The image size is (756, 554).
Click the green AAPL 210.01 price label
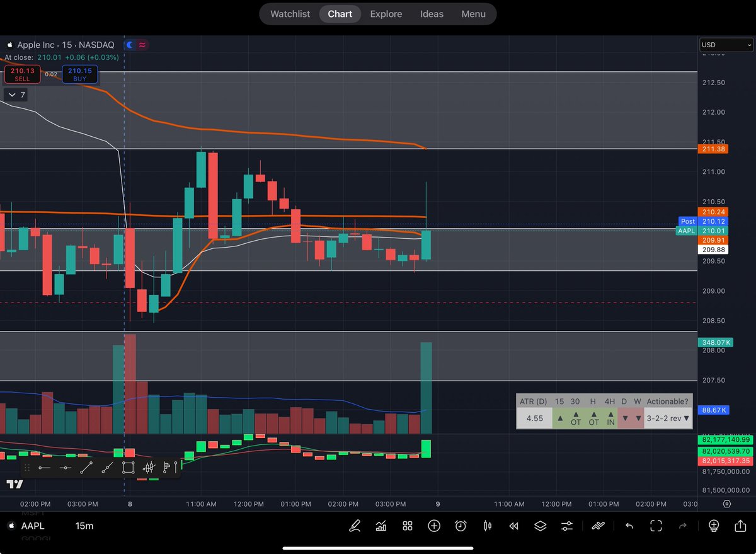pyautogui.click(x=702, y=231)
